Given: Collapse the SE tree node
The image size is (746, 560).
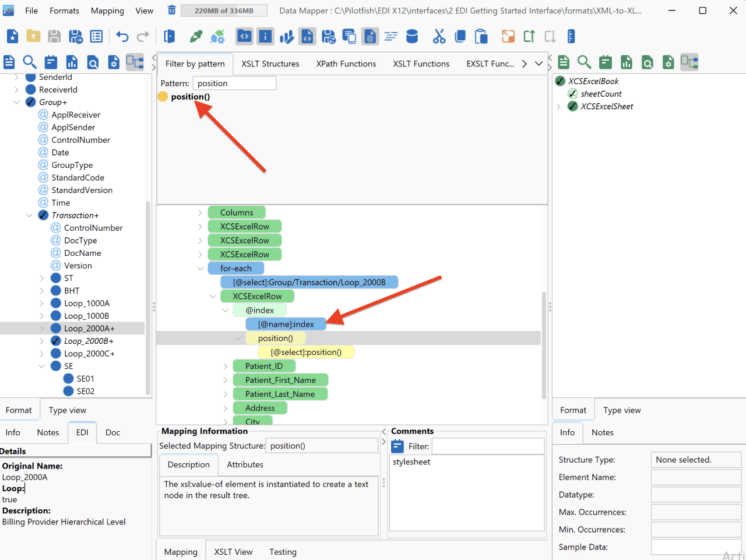Looking at the screenshot, I should (x=41, y=366).
